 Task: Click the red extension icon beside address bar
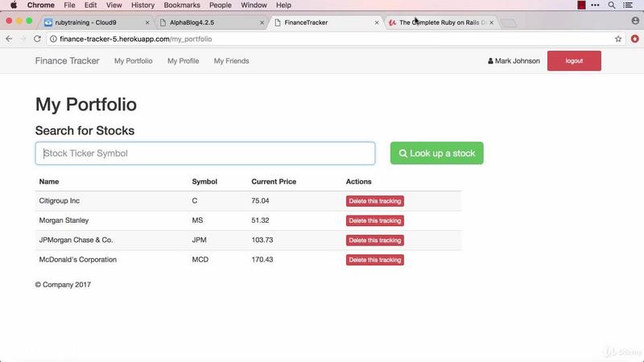[x=634, y=39]
